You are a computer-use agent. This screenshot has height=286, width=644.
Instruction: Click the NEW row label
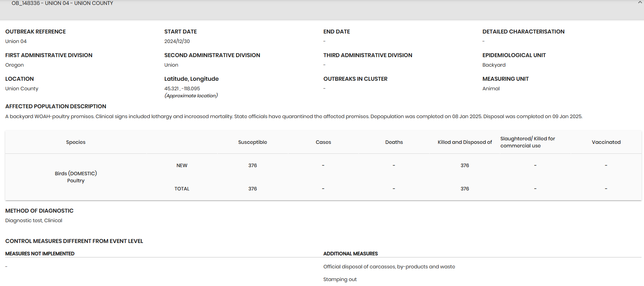coord(182,165)
